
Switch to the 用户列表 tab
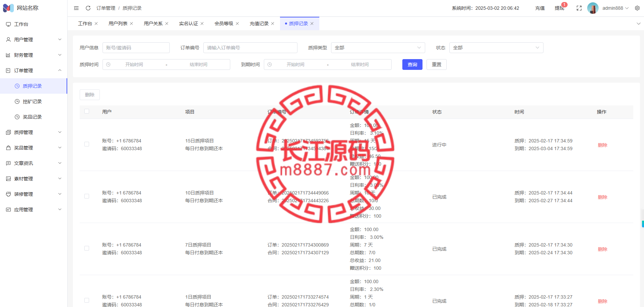118,24
